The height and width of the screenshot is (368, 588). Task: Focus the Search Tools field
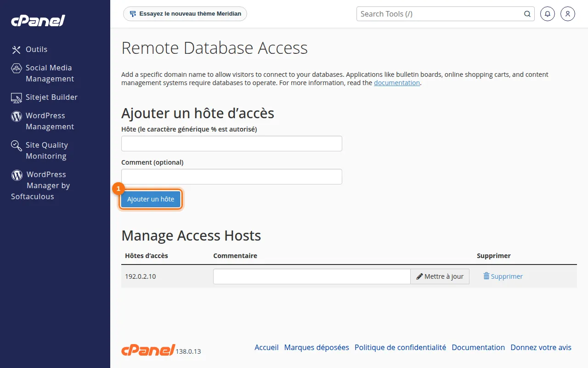click(x=446, y=14)
